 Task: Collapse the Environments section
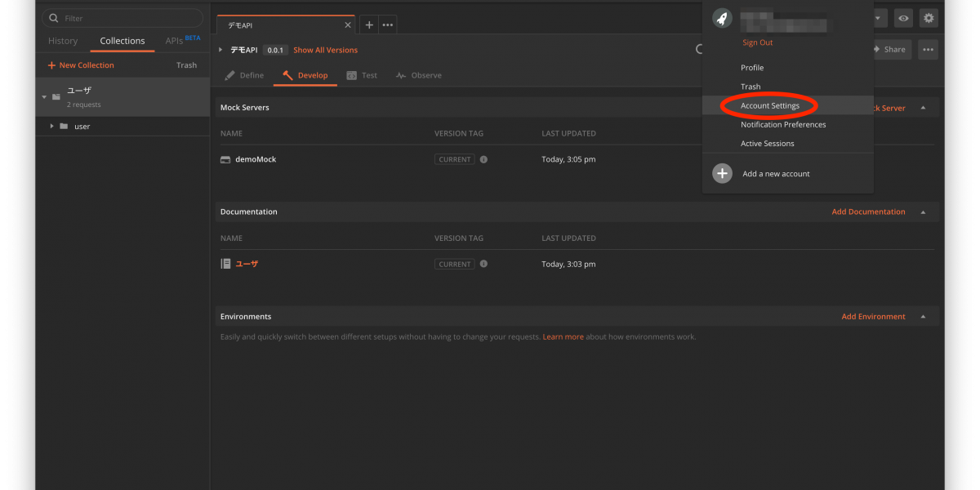(x=923, y=317)
